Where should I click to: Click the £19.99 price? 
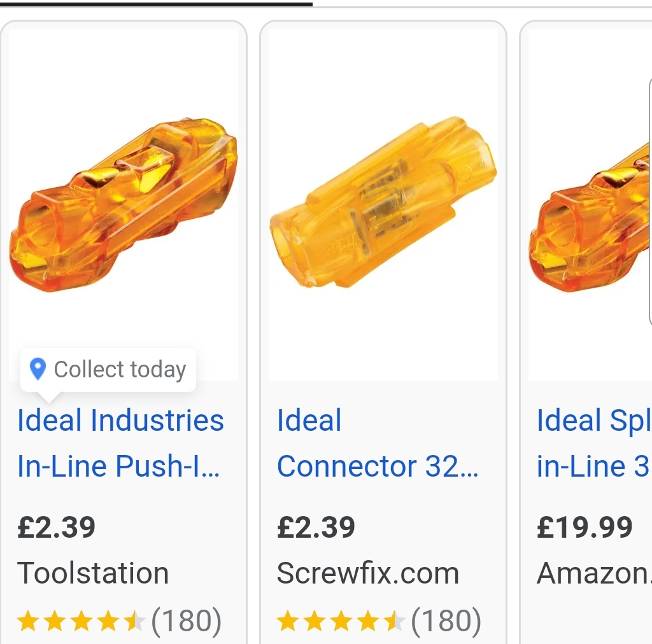(585, 528)
